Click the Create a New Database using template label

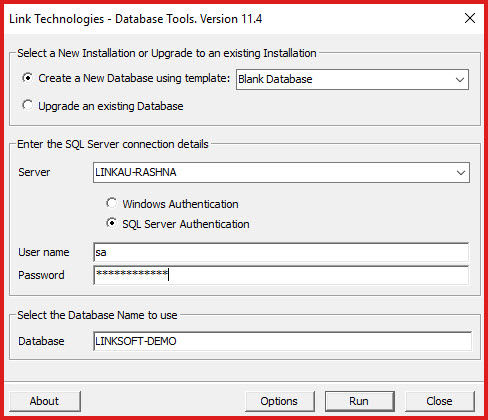(x=134, y=78)
